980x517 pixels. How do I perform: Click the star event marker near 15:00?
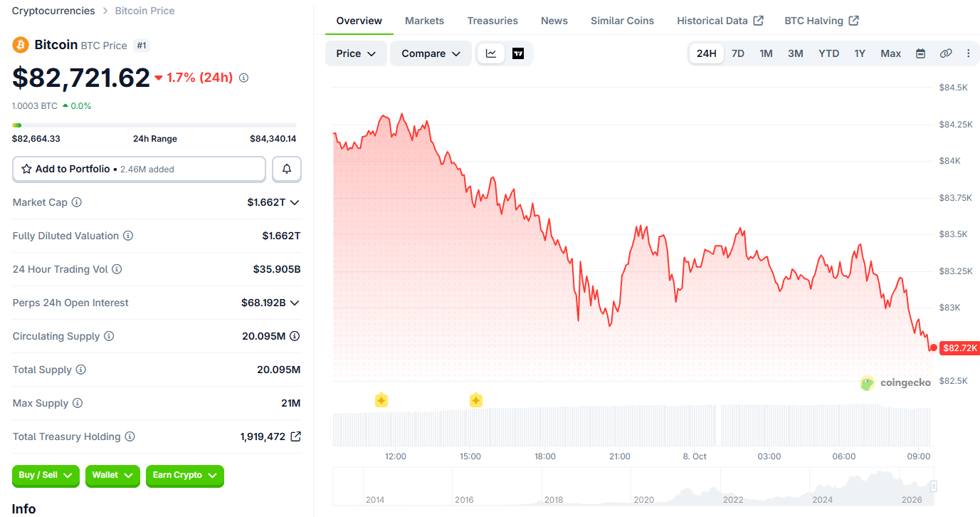coord(476,400)
